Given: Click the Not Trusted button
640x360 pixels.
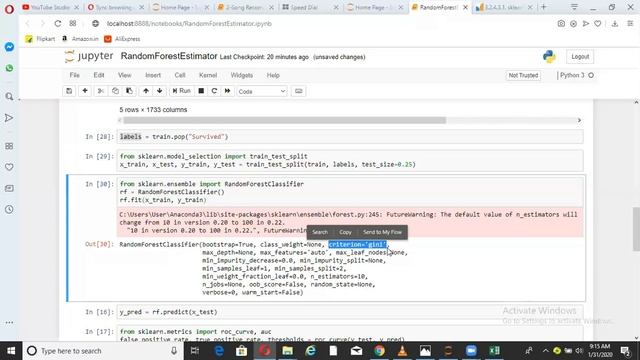Looking at the screenshot, I should 523,75.
